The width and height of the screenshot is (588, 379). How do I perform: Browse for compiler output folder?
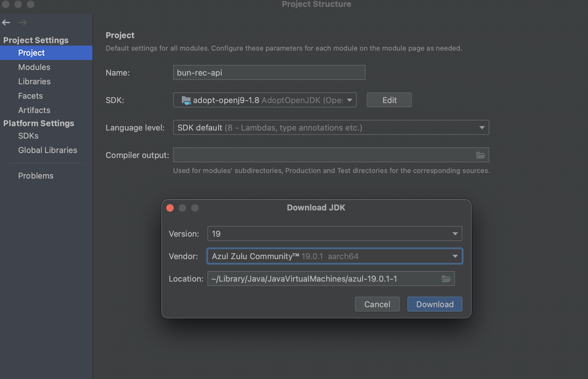click(x=480, y=155)
